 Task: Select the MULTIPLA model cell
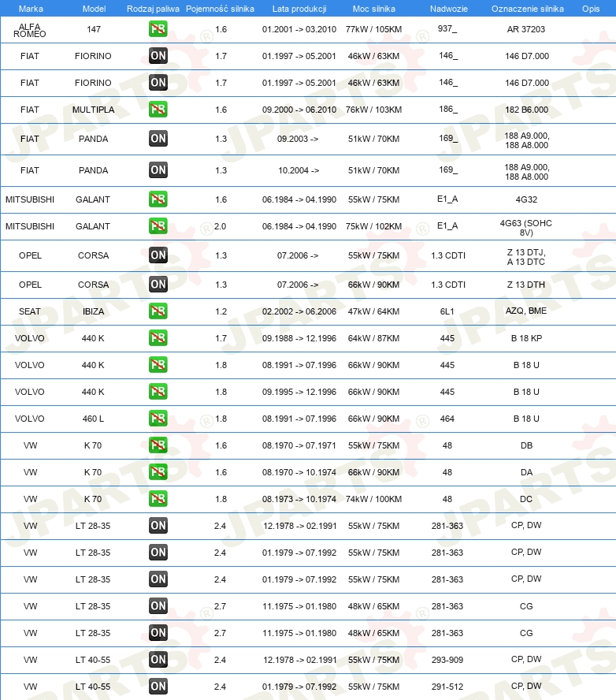tap(93, 110)
